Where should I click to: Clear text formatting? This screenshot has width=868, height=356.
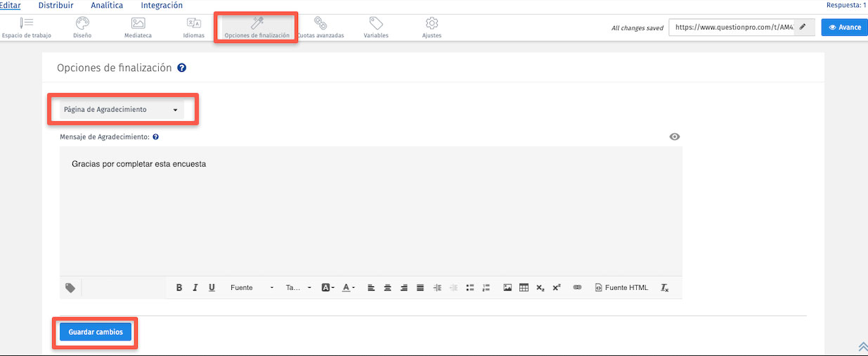(x=665, y=288)
